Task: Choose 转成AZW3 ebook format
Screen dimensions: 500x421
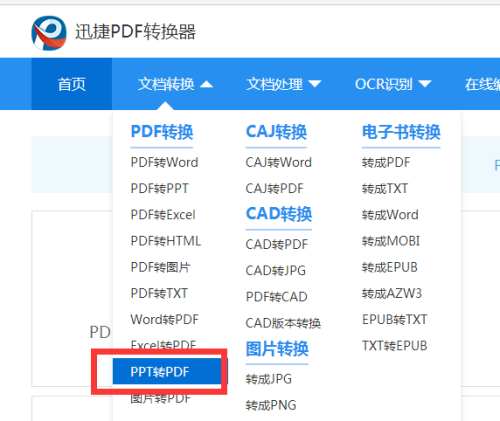Action: 392,293
